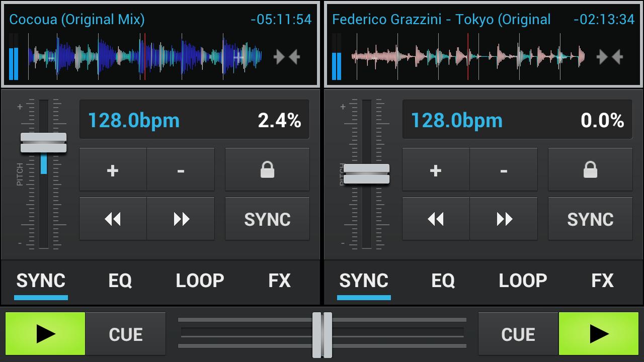Click the Tokyo track waveform
This screenshot has width=644, height=362.
(x=468, y=57)
